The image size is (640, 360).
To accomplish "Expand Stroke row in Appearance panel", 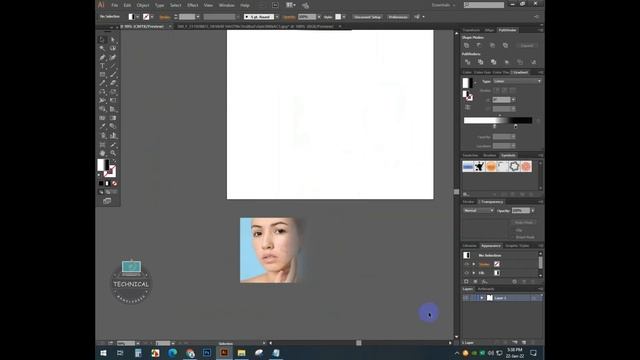I will [473, 264].
